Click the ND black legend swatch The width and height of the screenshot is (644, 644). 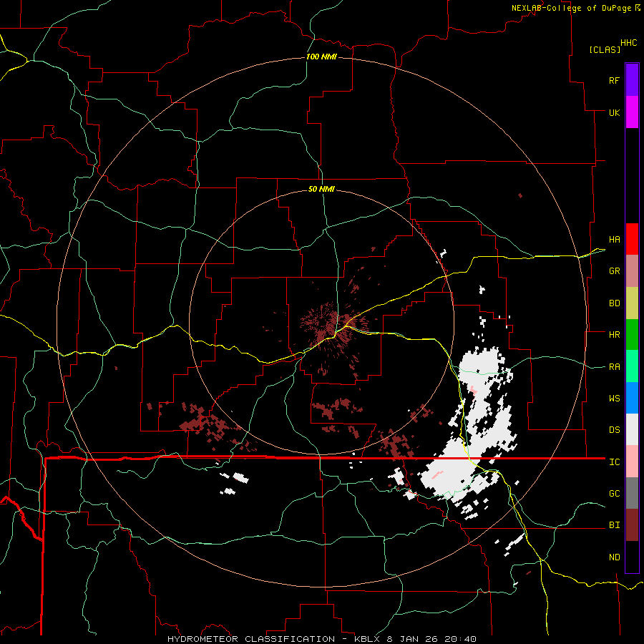tap(632, 557)
